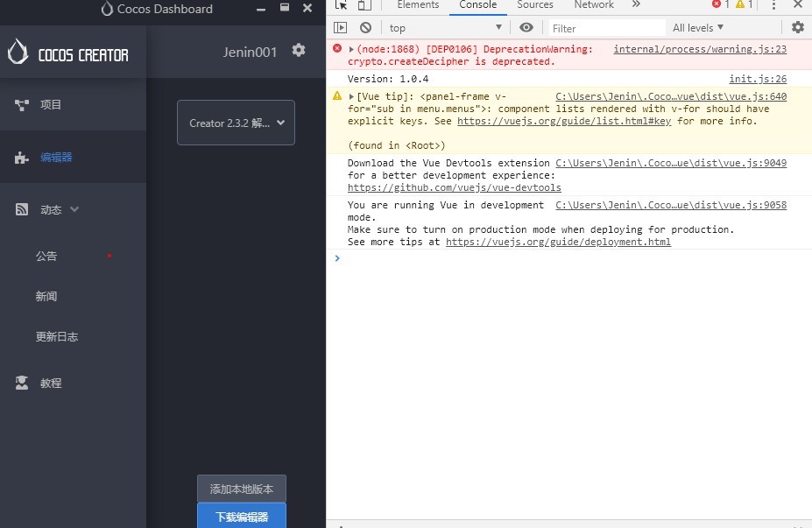Click the 下载编辑器 download editor button

coord(241,516)
